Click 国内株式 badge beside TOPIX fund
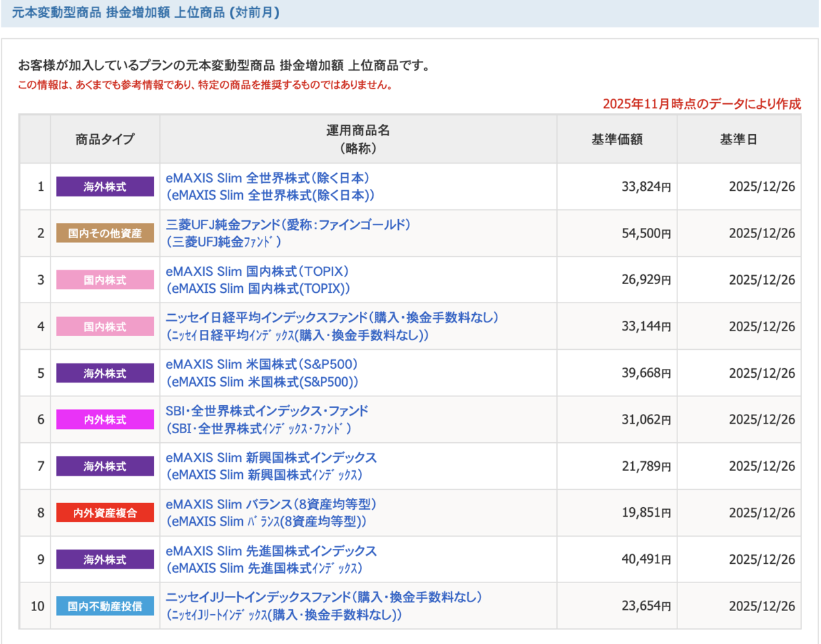This screenshot has width=821, height=644. point(105,280)
